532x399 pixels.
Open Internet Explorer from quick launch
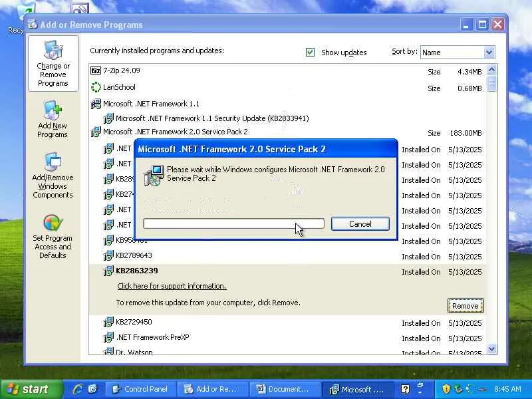(78, 389)
